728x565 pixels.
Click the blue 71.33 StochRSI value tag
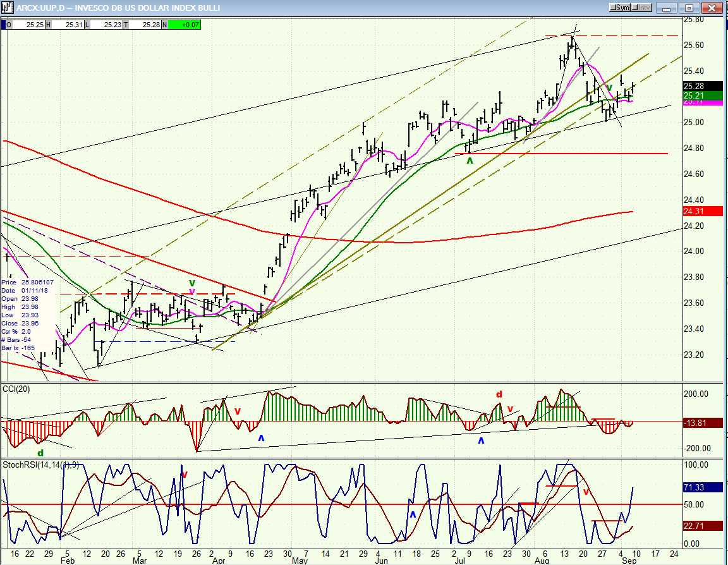click(x=703, y=487)
